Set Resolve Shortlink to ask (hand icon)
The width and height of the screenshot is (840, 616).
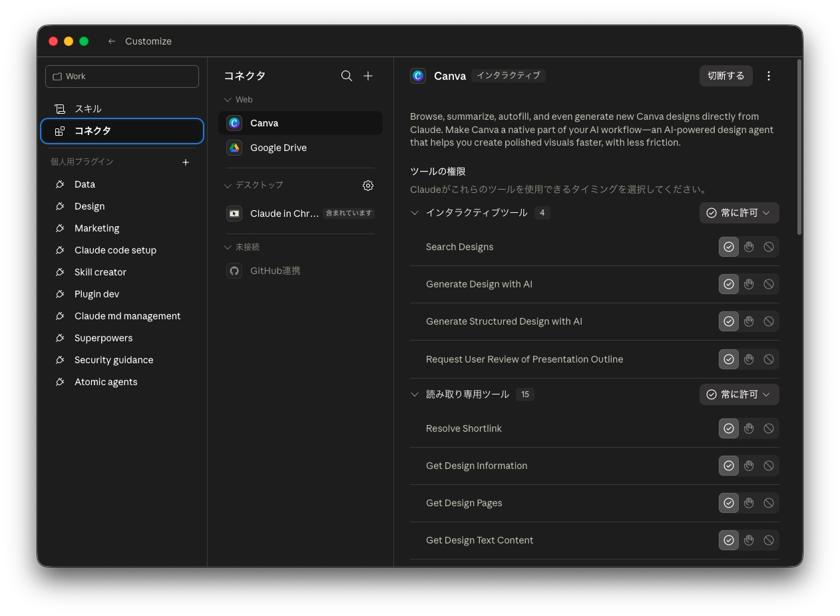click(749, 428)
